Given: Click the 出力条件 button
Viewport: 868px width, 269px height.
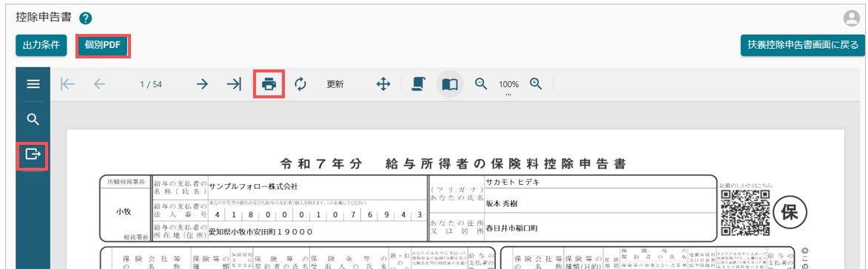Looking at the screenshot, I should pos(41,45).
